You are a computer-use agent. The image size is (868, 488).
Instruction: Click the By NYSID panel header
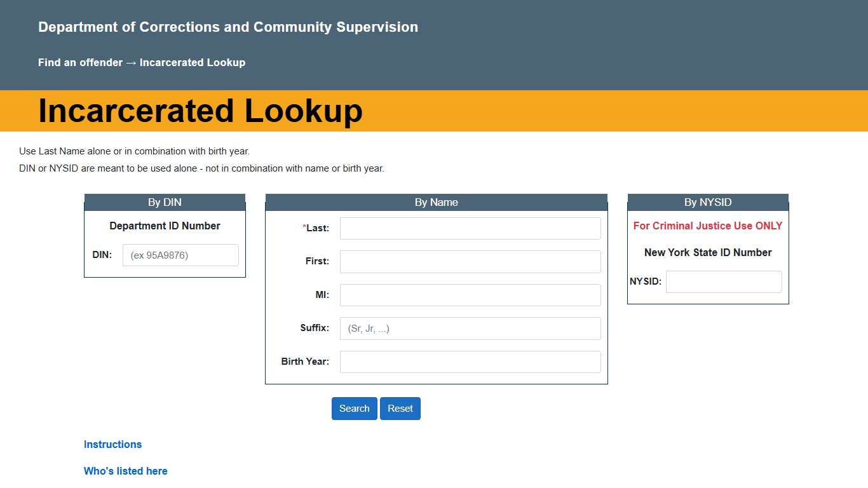707,202
